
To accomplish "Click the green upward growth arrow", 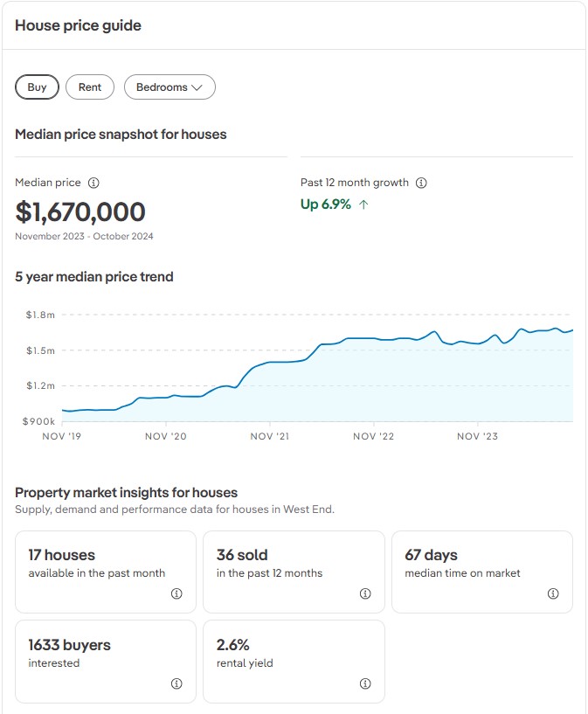I will coord(363,204).
